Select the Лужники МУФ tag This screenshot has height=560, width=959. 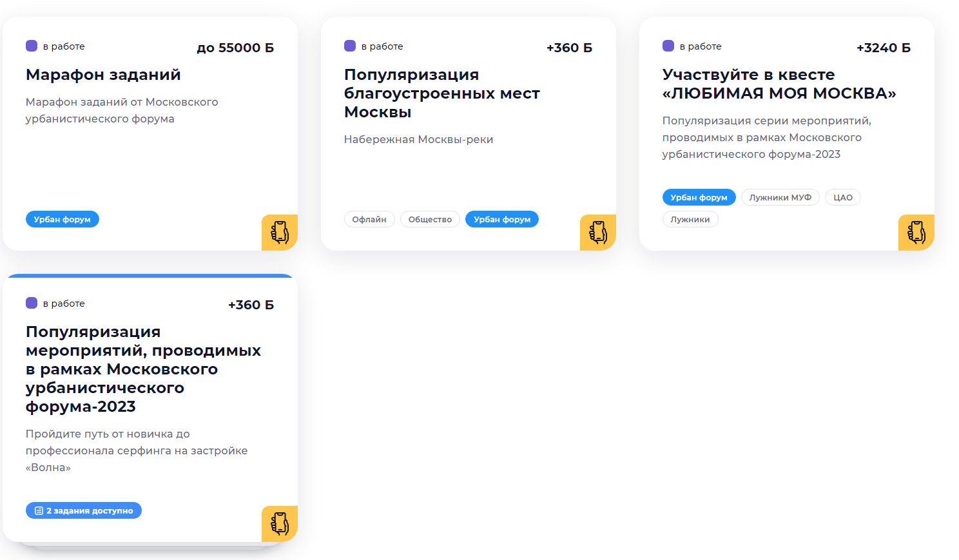[x=780, y=197]
